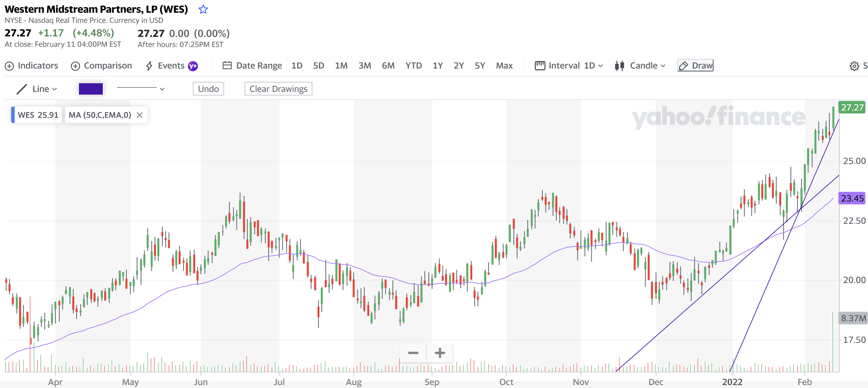The image size is (868, 388).
Task: Toggle the Draw mode button
Action: pyautogui.click(x=696, y=66)
